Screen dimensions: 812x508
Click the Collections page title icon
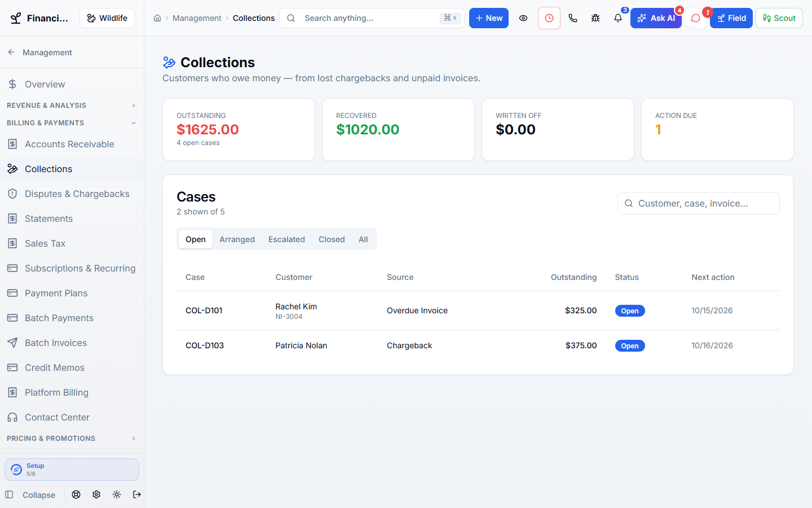tap(169, 62)
